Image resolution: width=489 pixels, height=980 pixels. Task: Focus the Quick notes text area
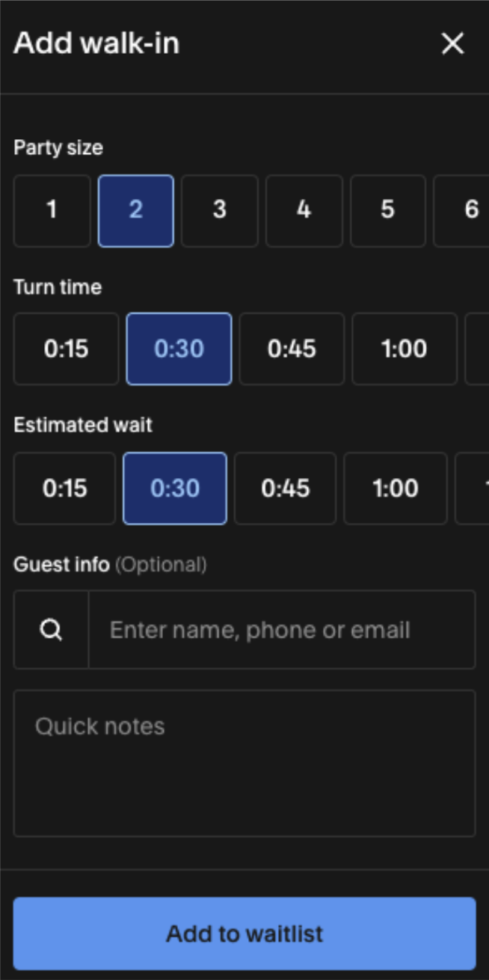pos(244,763)
